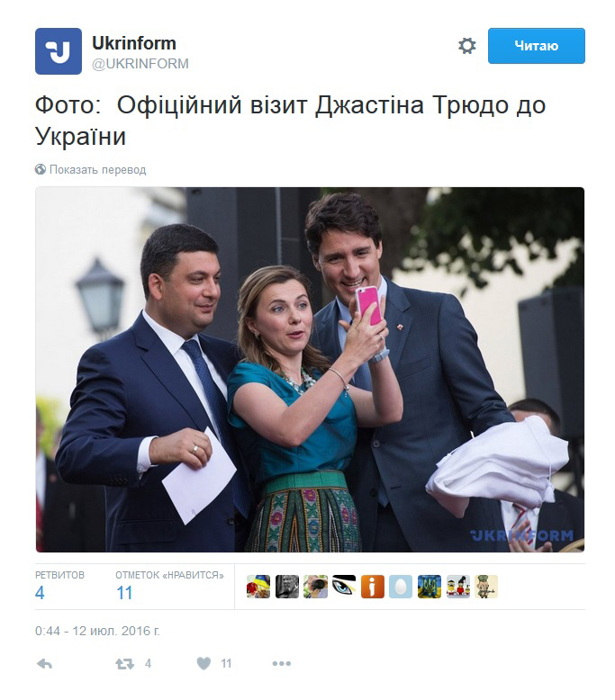Open the @UKRINFORM handle link
This screenshot has height=700, width=615.
pos(140,64)
